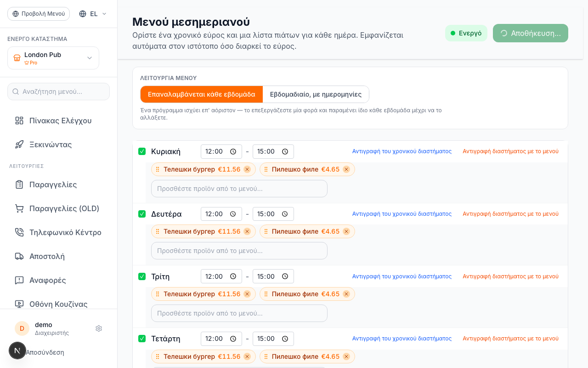Click the Αποθήκευση save button
Screen dimensions: 588x368
point(531,33)
